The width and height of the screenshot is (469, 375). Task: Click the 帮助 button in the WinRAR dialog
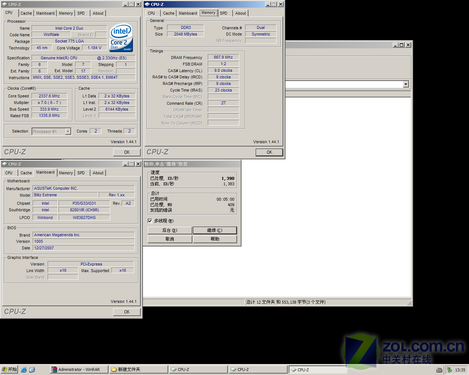coord(215,239)
